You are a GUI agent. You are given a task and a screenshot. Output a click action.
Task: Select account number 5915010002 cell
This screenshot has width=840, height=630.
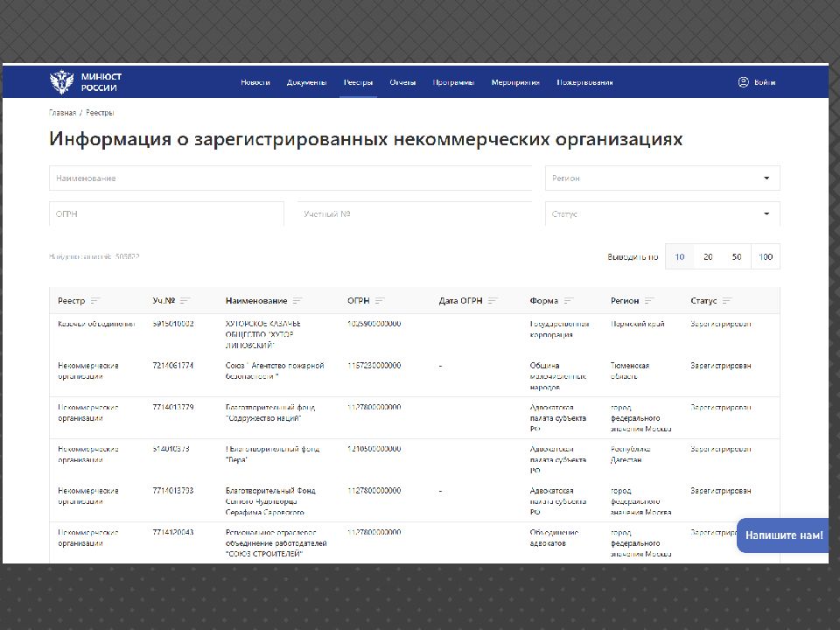click(173, 324)
